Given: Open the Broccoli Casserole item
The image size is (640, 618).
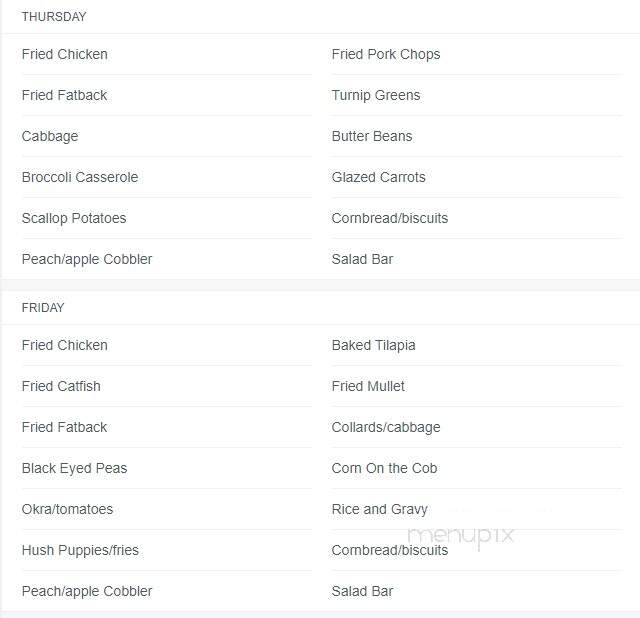Looking at the screenshot, I should pyautogui.click(x=80, y=177).
